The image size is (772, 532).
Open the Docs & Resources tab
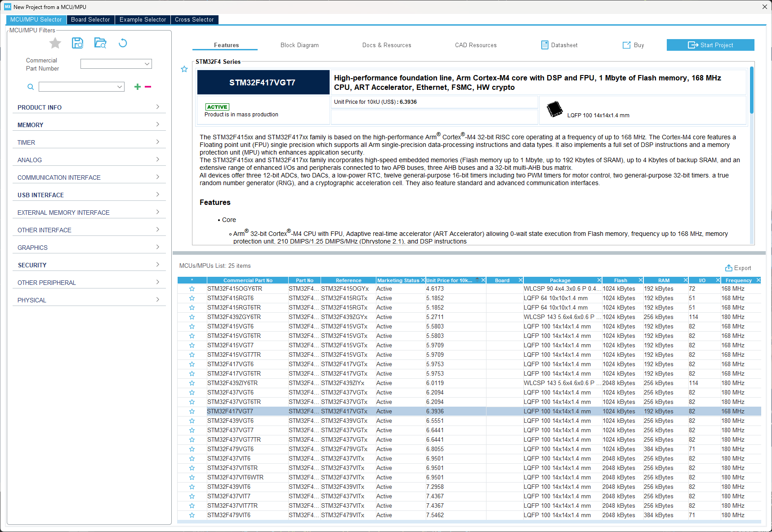point(387,45)
